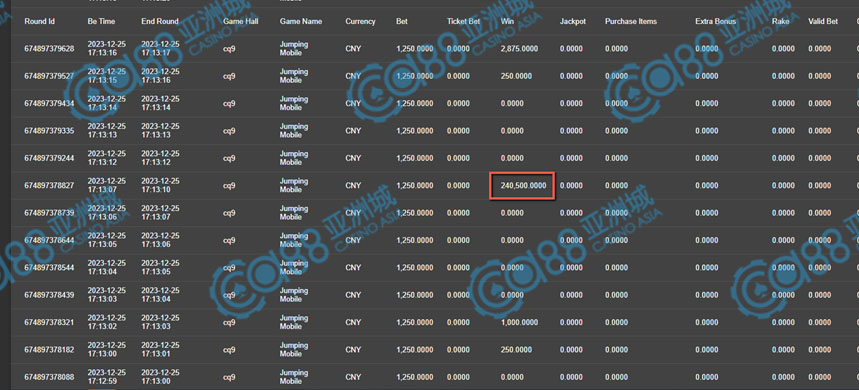
Task: Click the 2,875.0000 win value
Action: click(519, 49)
